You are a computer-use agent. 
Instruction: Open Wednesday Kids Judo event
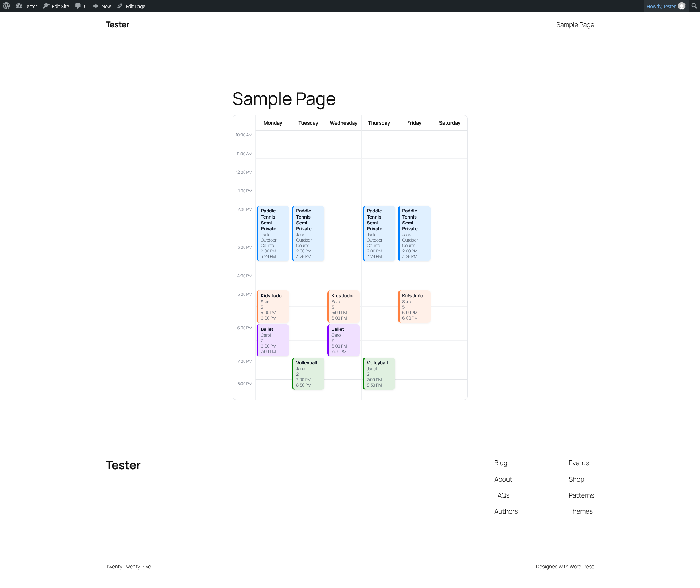(343, 306)
